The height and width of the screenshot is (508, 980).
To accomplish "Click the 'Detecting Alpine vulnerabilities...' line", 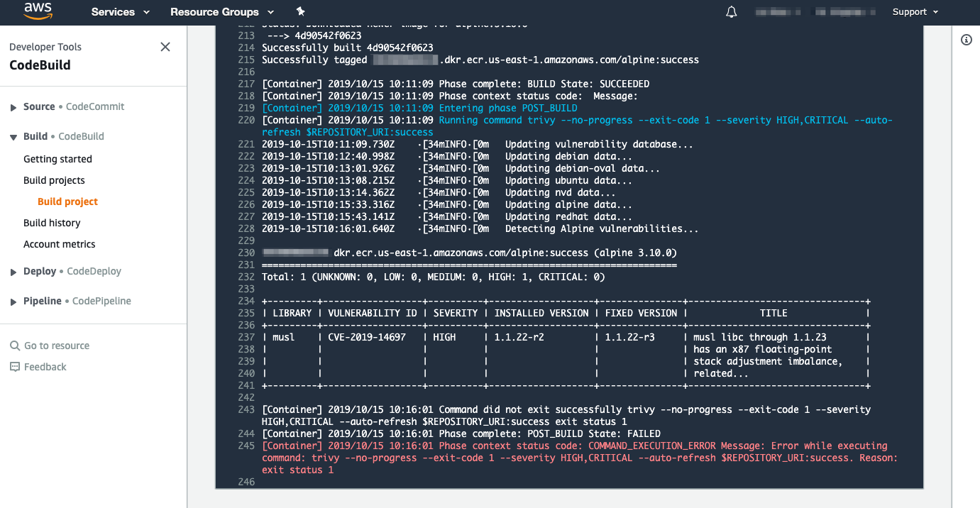I will [x=480, y=228].
